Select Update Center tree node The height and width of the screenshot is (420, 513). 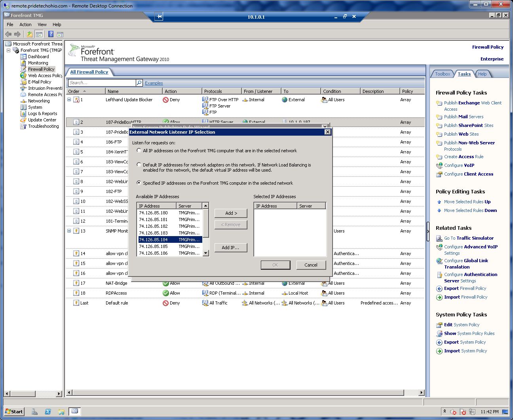[42, 120]
